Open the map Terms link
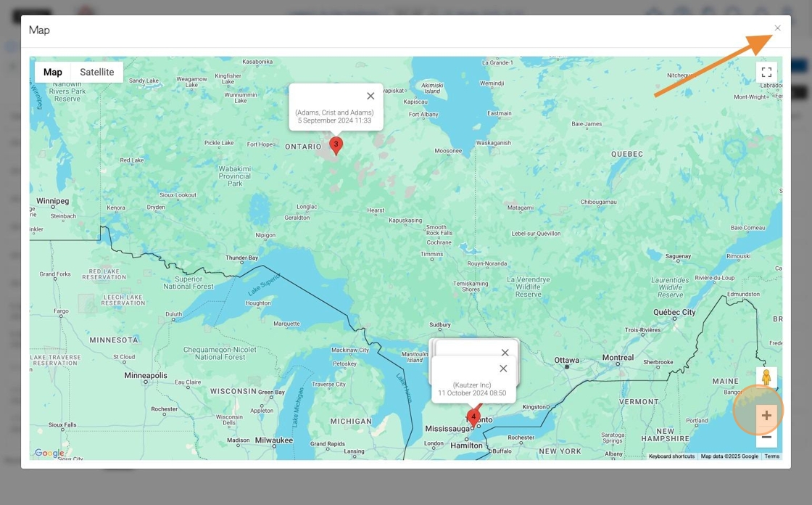 coord(771,456)
